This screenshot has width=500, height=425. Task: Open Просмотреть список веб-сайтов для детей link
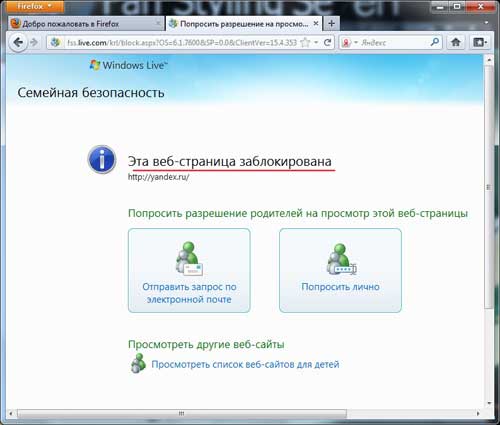245,364
